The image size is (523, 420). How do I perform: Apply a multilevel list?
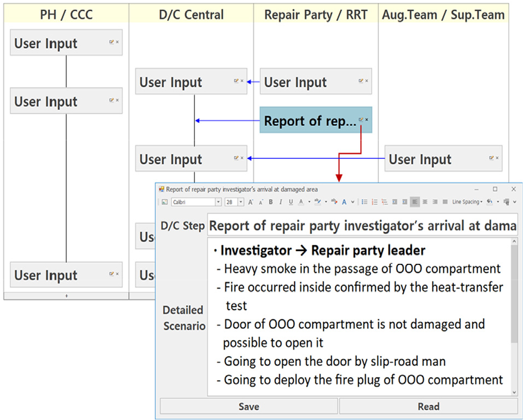point(384,202)
